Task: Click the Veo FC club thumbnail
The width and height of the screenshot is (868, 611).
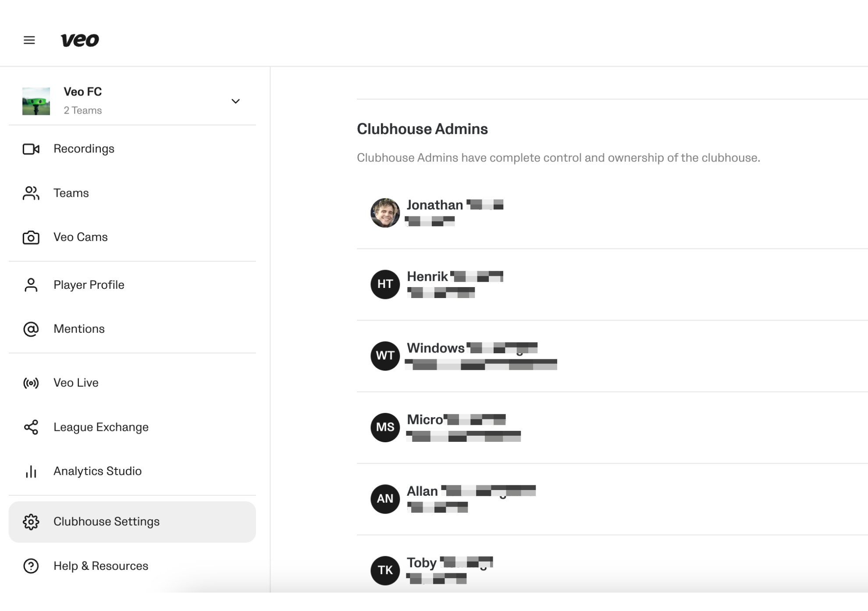Action: coord(36,101)
